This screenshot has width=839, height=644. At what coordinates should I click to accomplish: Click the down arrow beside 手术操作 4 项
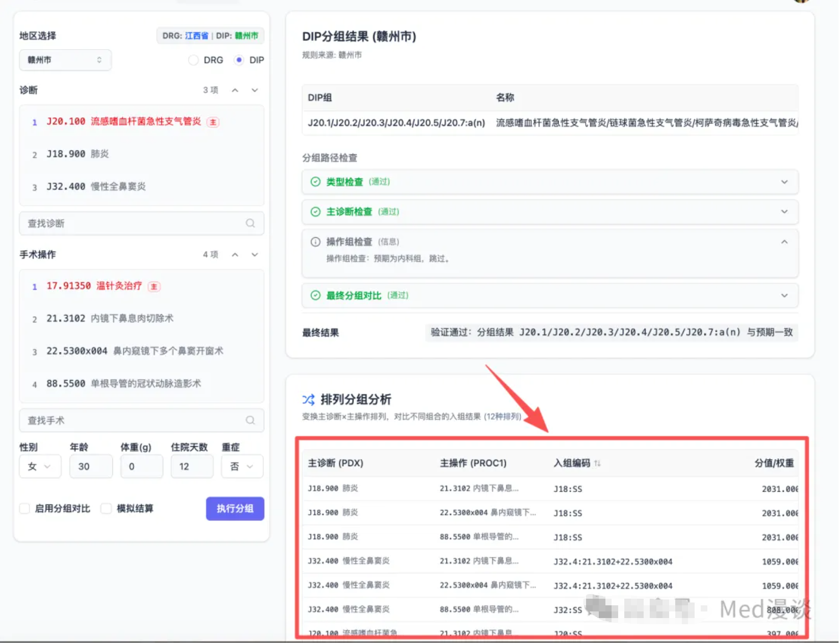point(255,255)
